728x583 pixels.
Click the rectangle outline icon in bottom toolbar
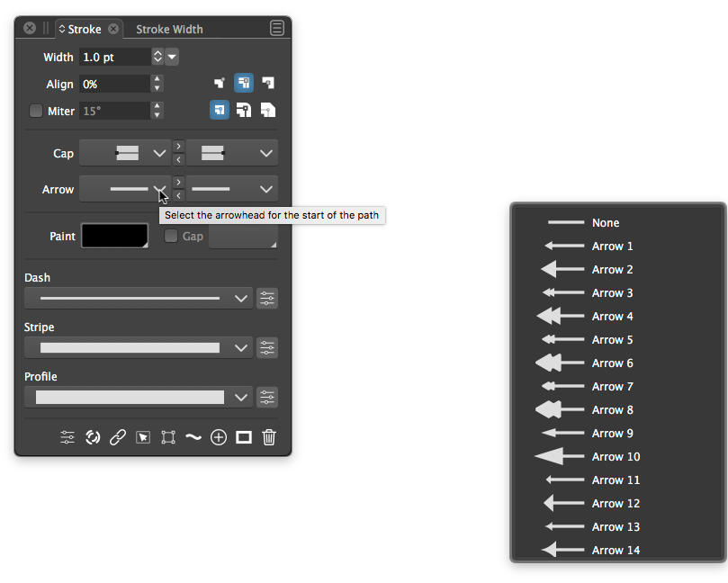[x=243, y=437]
